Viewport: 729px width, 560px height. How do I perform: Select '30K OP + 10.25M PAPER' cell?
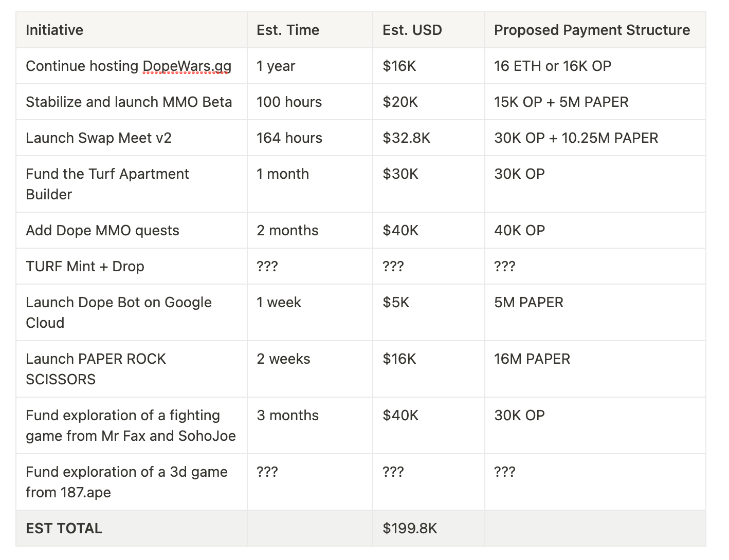(595, 138)
